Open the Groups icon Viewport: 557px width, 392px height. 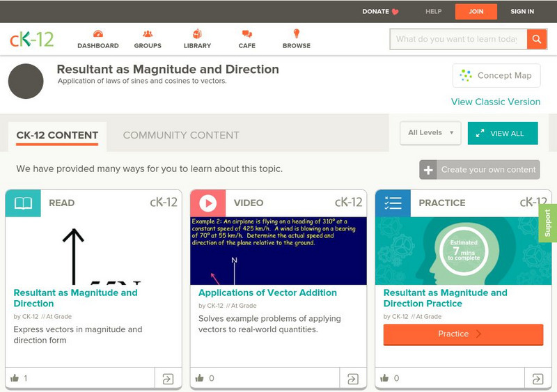[148, 34]
